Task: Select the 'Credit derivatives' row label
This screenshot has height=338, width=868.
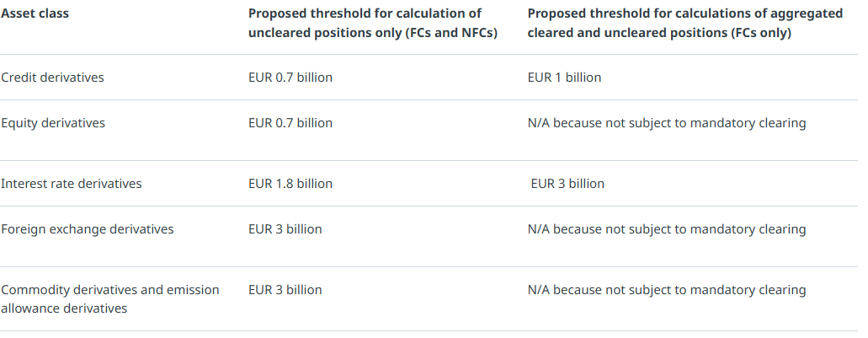Action: 52,78
